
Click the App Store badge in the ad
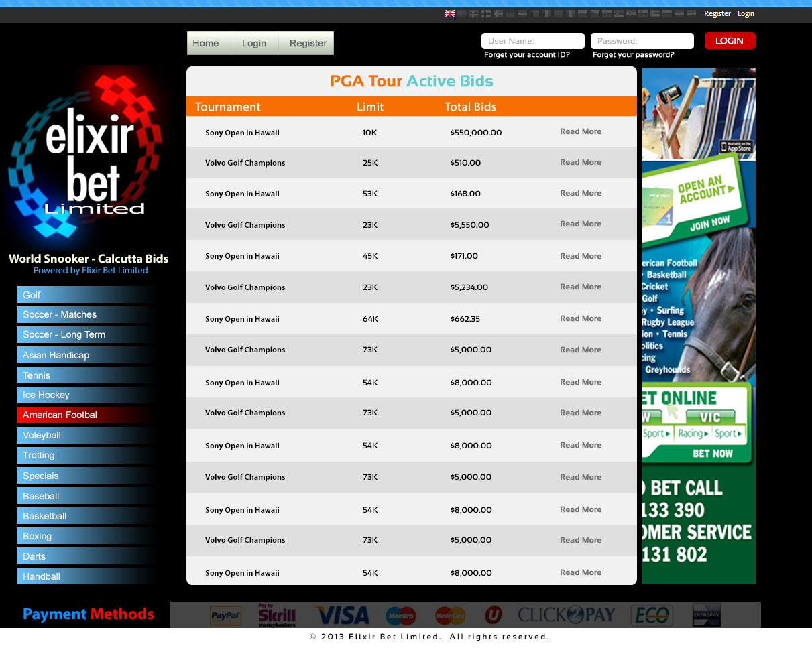click(736, 147)
